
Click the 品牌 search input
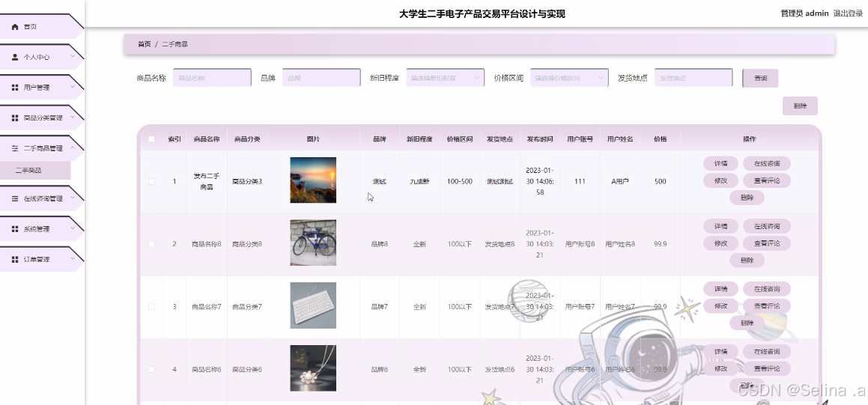point(321,78)
